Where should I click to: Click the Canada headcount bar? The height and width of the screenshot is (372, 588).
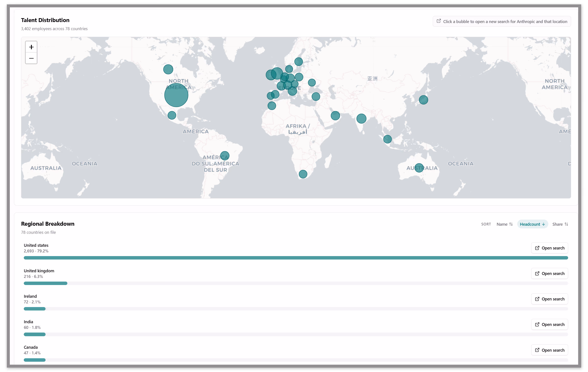pyautogui.click(x=35, y=360)
